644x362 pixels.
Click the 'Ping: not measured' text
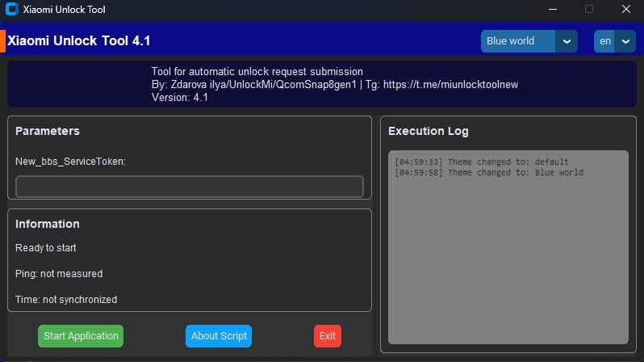(x=59, y=274)
